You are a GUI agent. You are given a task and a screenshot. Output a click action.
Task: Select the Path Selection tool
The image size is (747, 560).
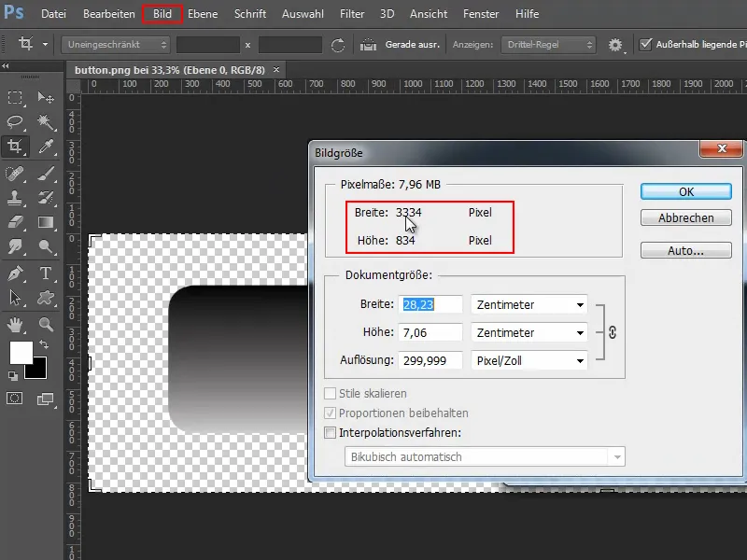[15, 298]
